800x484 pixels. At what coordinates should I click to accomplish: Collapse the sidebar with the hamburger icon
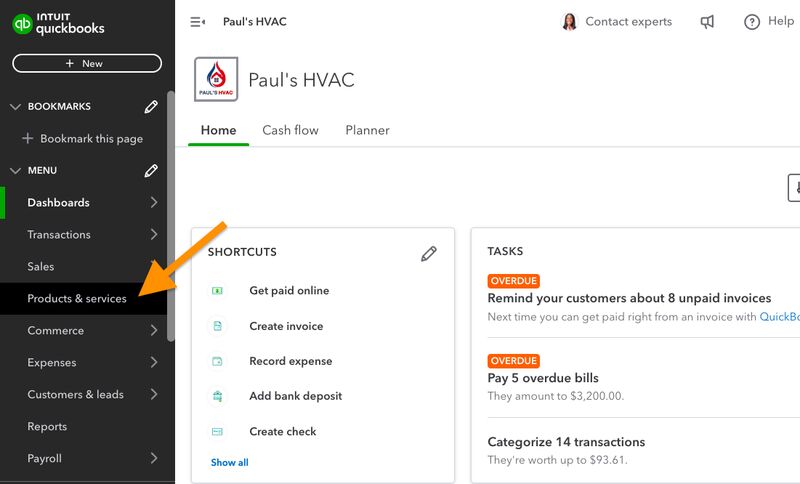tap(197, 22)
